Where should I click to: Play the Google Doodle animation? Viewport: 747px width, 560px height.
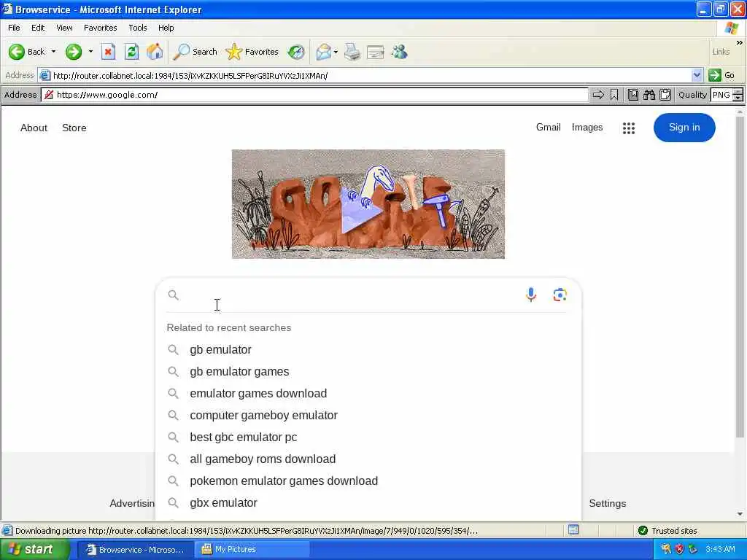click(x=360, y=211)
